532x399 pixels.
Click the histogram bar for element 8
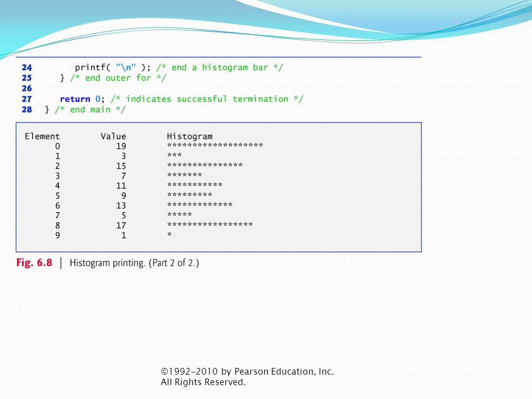pos(210,224)
